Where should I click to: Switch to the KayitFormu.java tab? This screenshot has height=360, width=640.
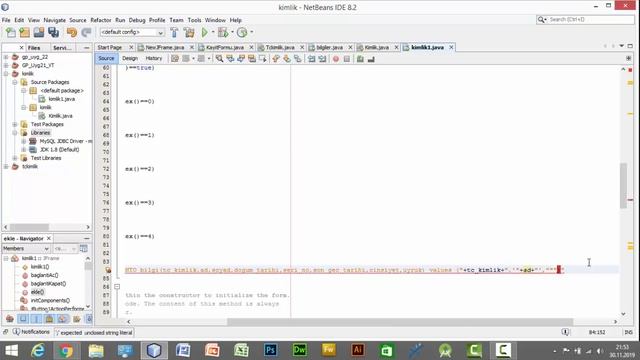click(224, 47)
